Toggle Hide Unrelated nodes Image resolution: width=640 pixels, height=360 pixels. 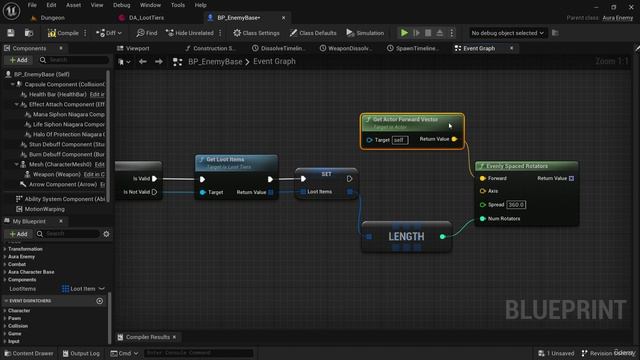pos(189,33)
